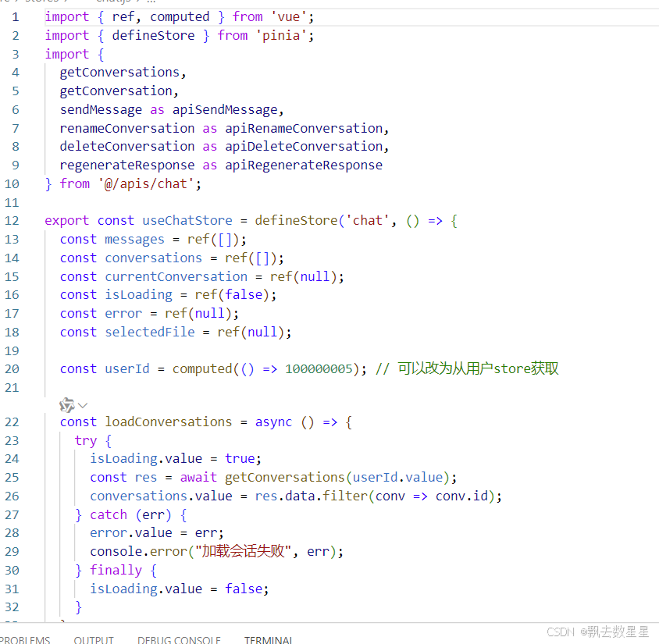Click line number 1 in the gutter

[x=16, y=17]
